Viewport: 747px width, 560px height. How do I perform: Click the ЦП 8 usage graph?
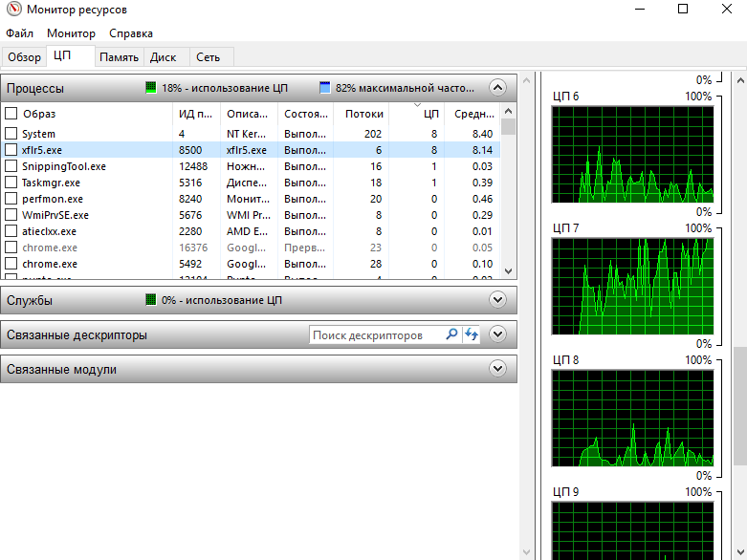(x=632, y=419)
